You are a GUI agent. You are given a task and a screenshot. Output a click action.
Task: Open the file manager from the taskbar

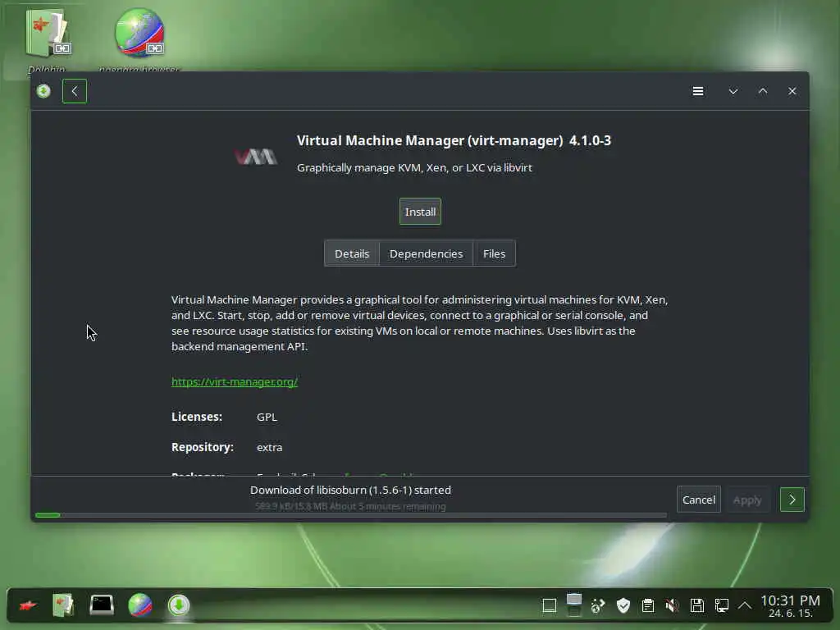pyautogui.click(x=63, y=605)
